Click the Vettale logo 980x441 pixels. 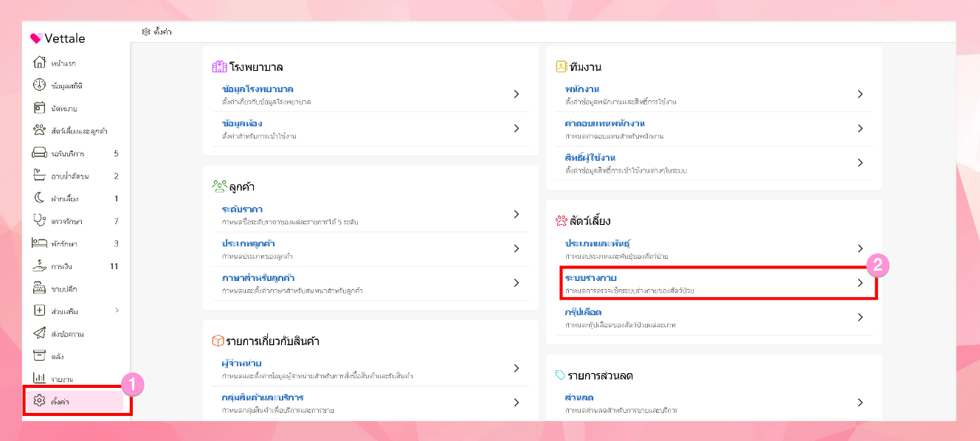(x=58, y=38)
